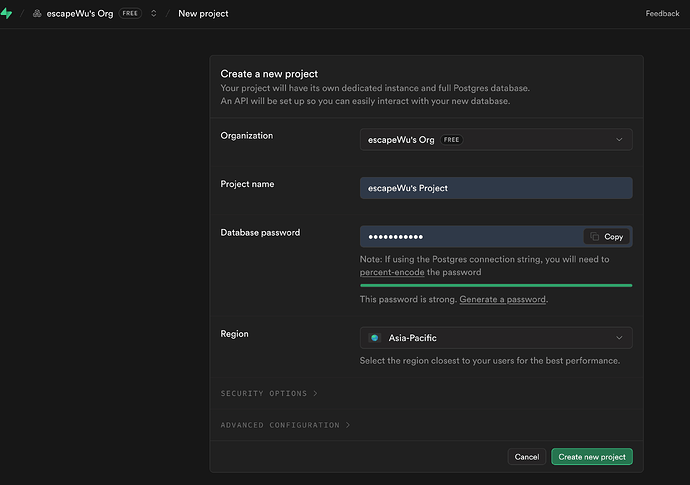Open the Region dropdown showing Asia-Pacific
The height and width of the screenshot is (485, 690).
[x=496, y=338]
